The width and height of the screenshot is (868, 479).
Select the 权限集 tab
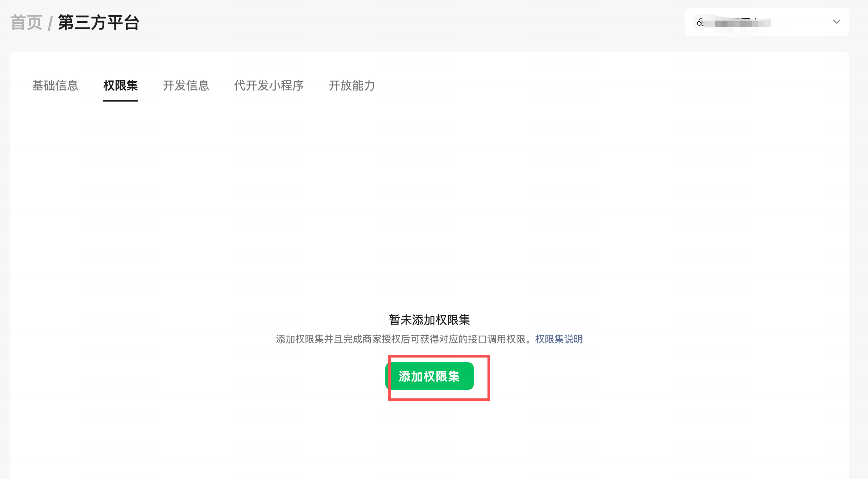pos(120,85)
